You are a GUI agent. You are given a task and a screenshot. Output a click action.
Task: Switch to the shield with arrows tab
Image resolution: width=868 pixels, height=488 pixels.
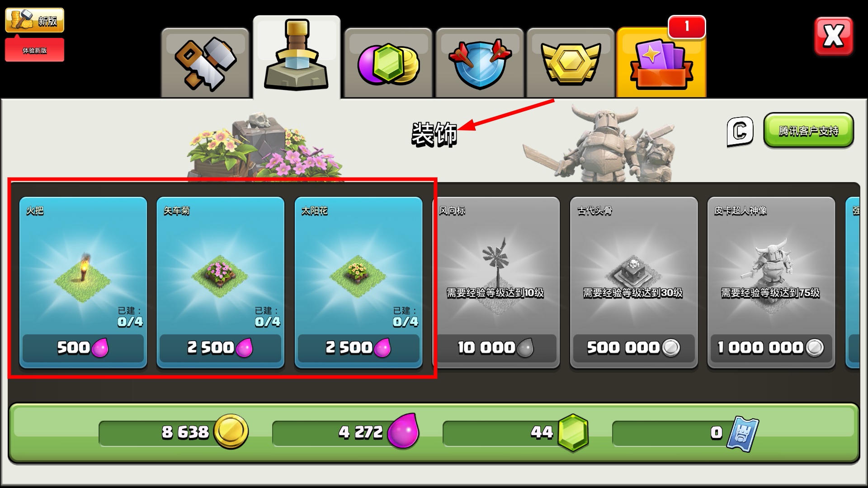point(480,63)
